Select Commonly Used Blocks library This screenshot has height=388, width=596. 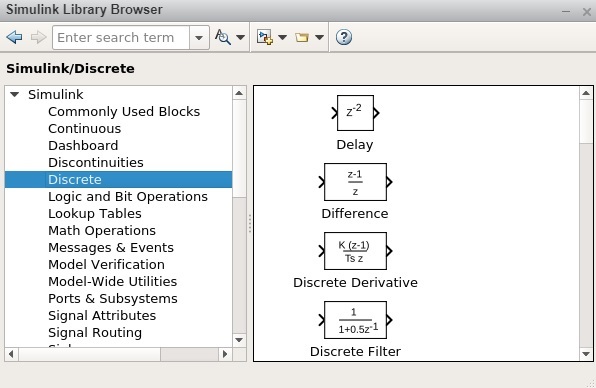[124, 111]
